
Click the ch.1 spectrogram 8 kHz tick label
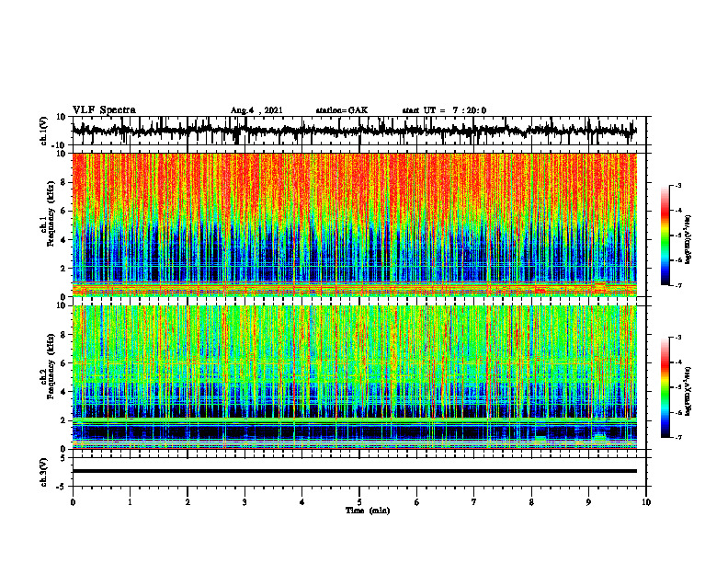point(63,182)
